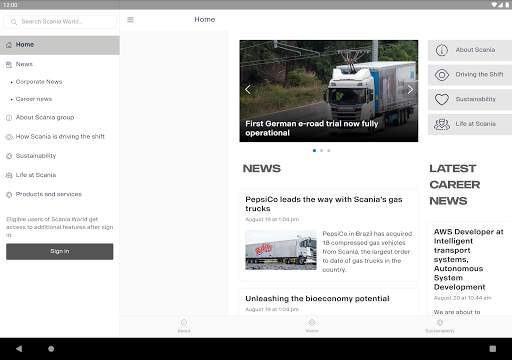Open the hamburger menu icon

pos(130,20)
